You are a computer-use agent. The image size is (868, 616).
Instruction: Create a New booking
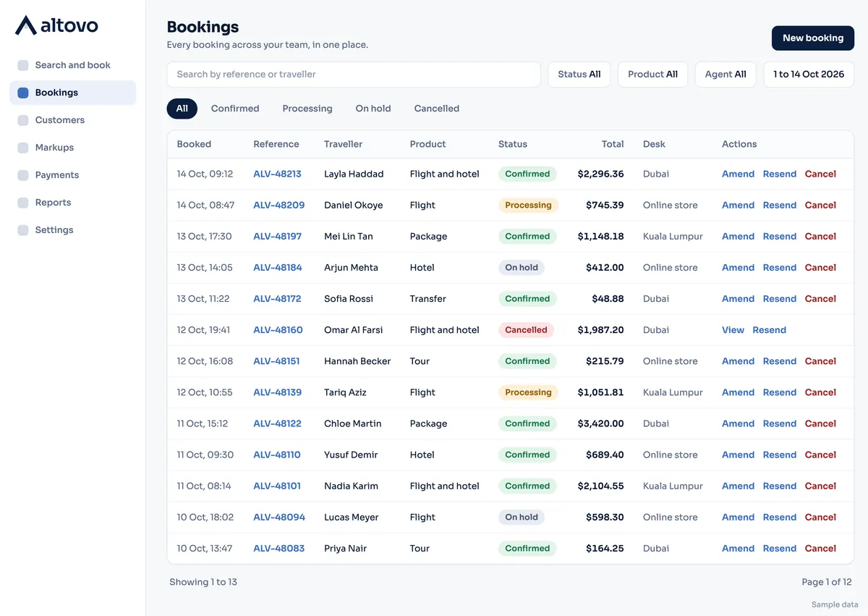813,38
